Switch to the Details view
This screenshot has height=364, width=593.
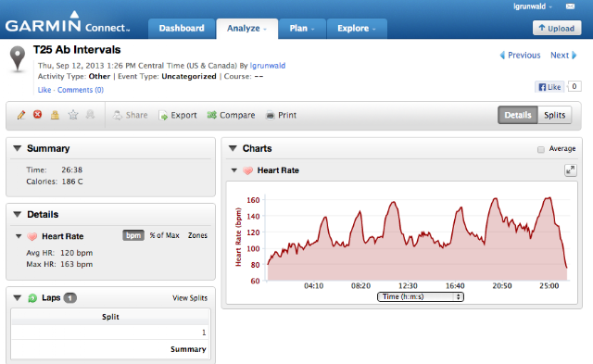517,115
